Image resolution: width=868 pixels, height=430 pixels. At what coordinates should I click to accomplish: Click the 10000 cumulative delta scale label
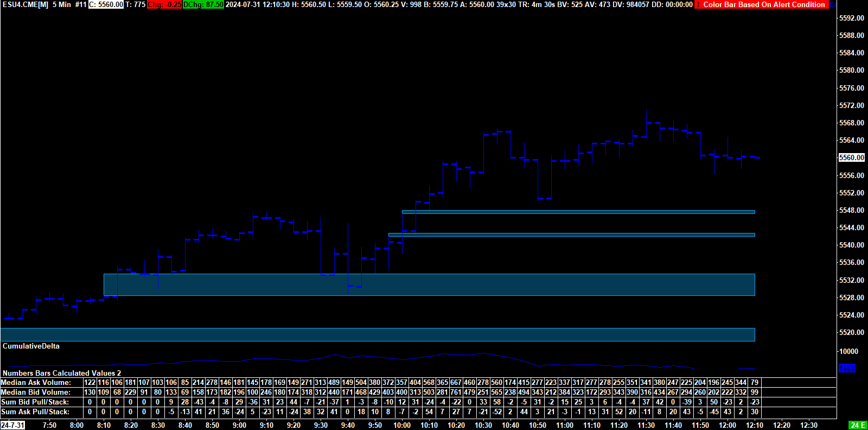(x=848, y=351)
